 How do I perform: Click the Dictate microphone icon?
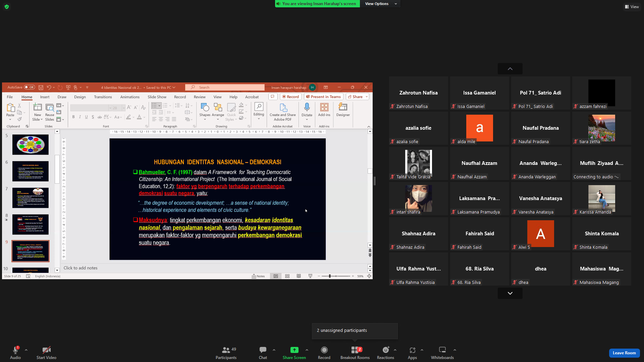coord(307,107)
